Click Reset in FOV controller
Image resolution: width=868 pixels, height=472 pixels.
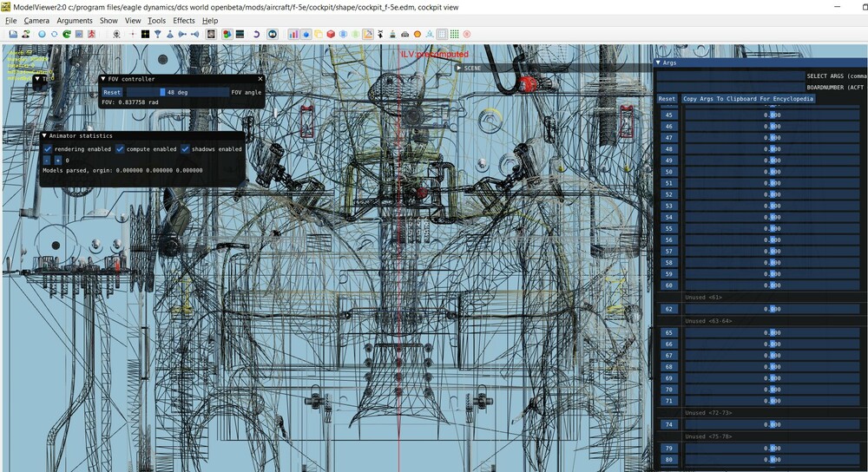[112, 93]
